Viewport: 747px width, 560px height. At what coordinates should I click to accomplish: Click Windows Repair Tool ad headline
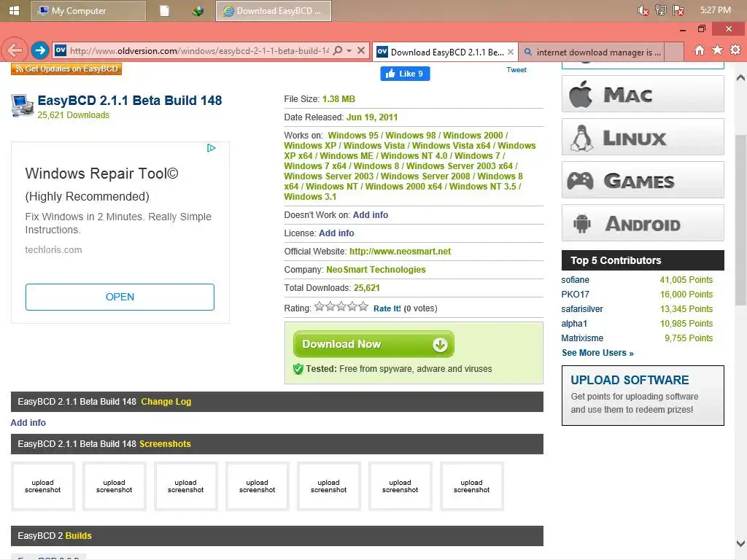click(101, 174)
